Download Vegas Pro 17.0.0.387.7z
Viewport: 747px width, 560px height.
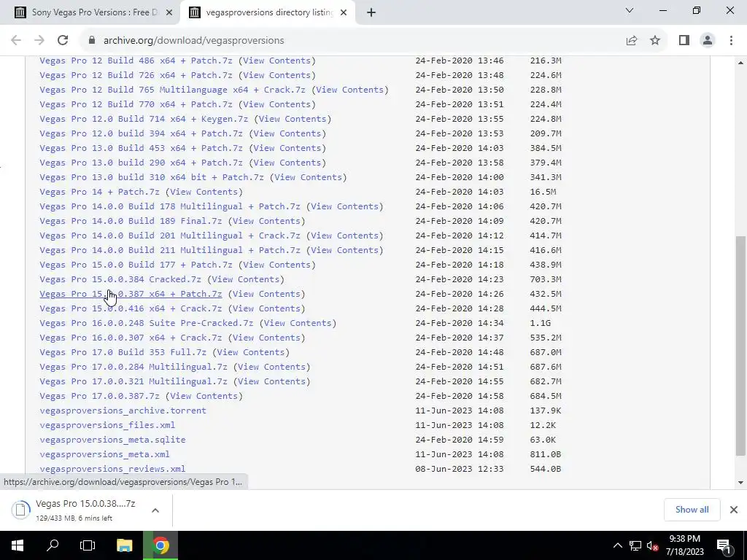[x=99, y=396]
